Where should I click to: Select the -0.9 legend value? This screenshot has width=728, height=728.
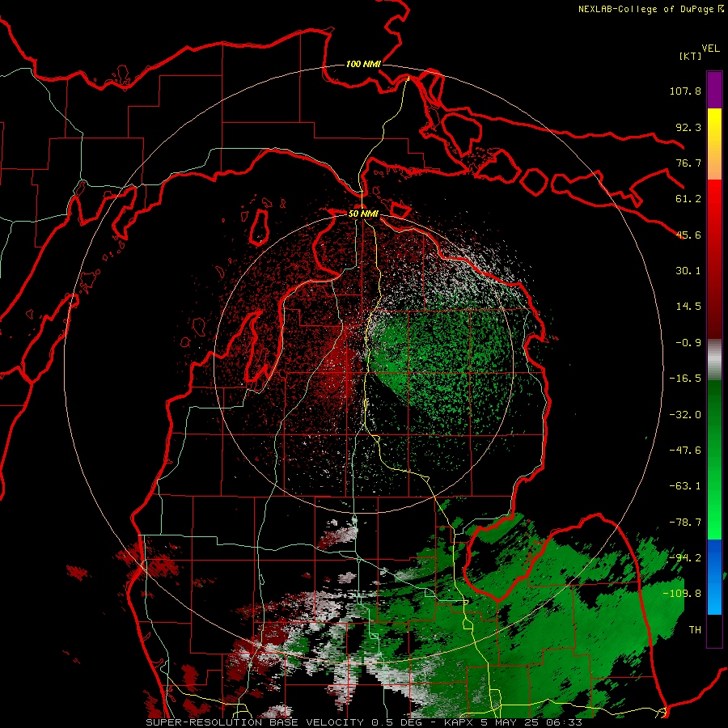688,343
